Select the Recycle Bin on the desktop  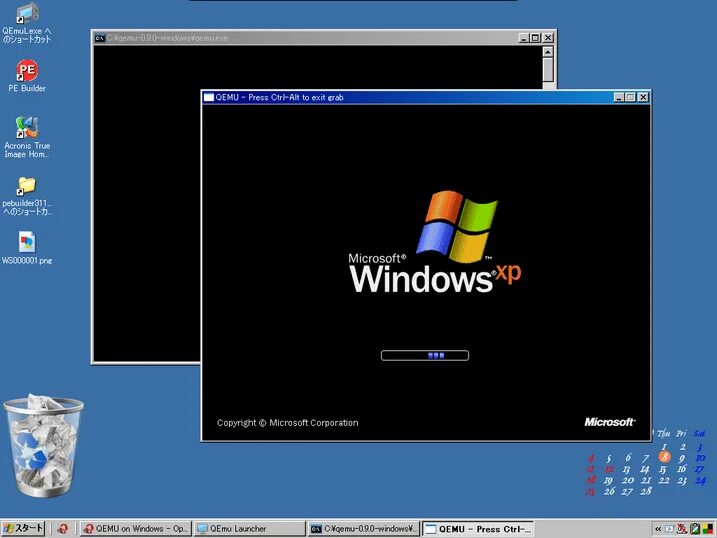click(x=43, y=445)
